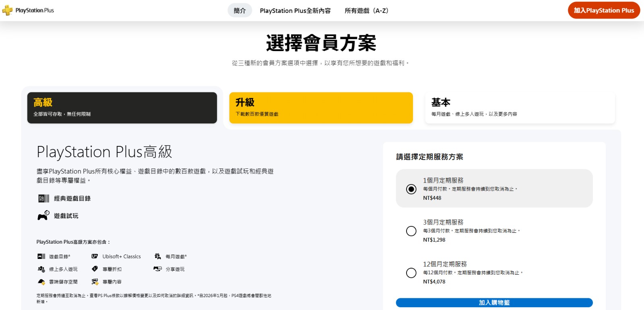The image size is (644, 310).
Task: Click the 專屬內容 feature text
Action: tap(112, 282)
